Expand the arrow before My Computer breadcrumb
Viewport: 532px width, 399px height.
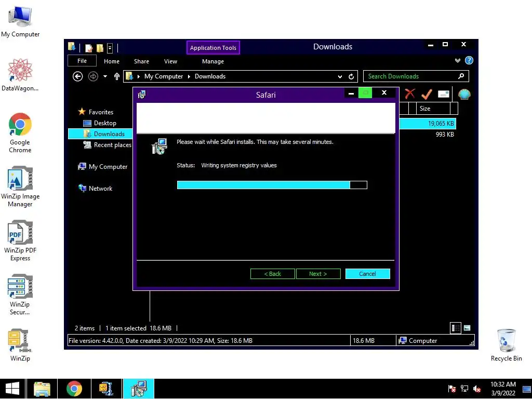[x=138, y=76]
